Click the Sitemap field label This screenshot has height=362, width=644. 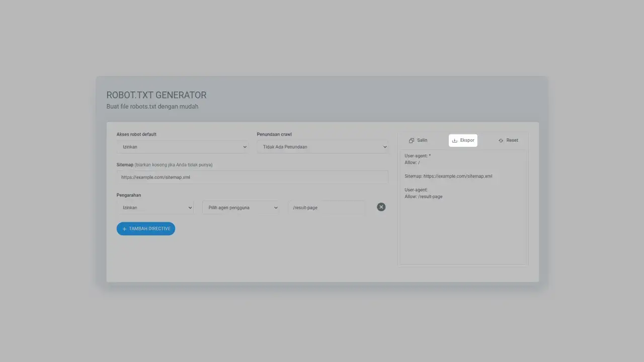coord(125,165)
